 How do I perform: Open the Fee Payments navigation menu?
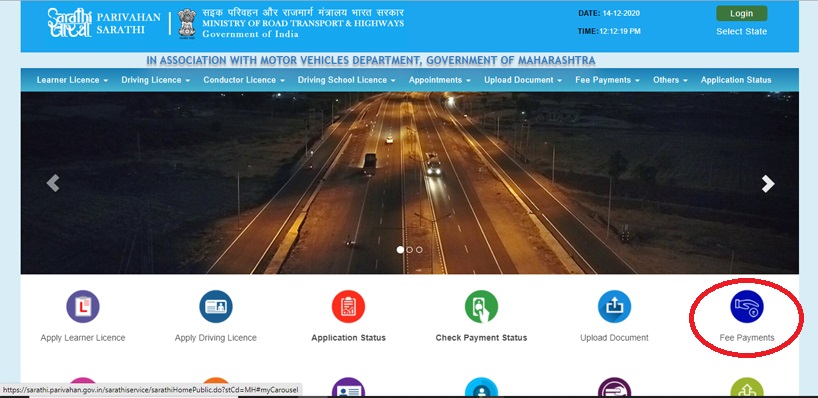(607, 80)
